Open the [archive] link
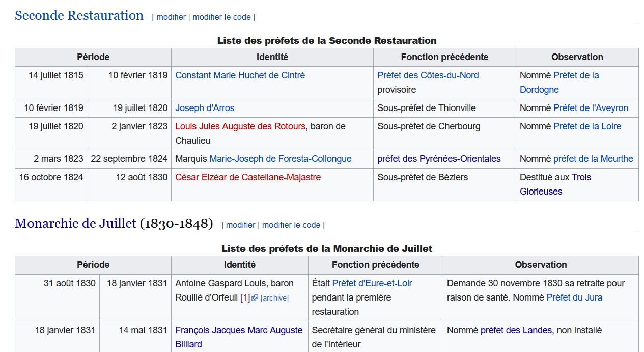 (274, 298)
